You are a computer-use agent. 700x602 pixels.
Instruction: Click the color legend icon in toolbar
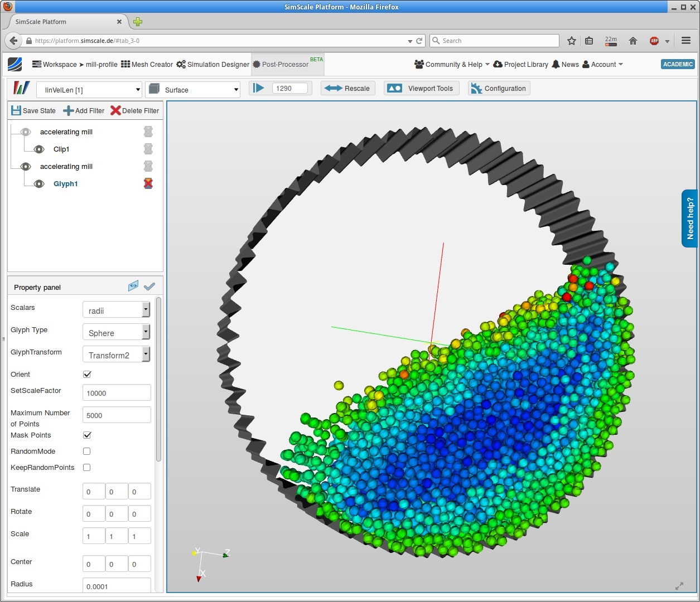pos(21,89)
